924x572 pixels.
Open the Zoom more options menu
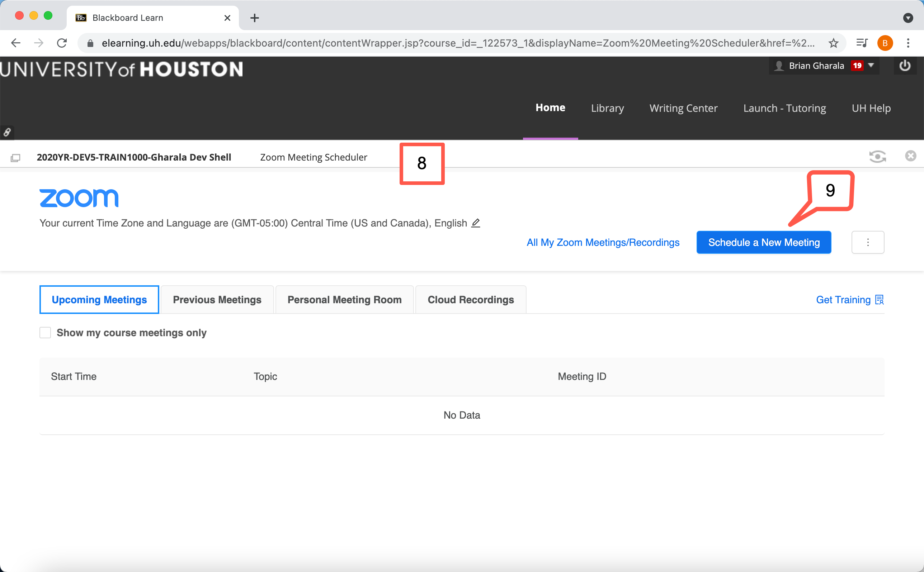tap(868, 243)
